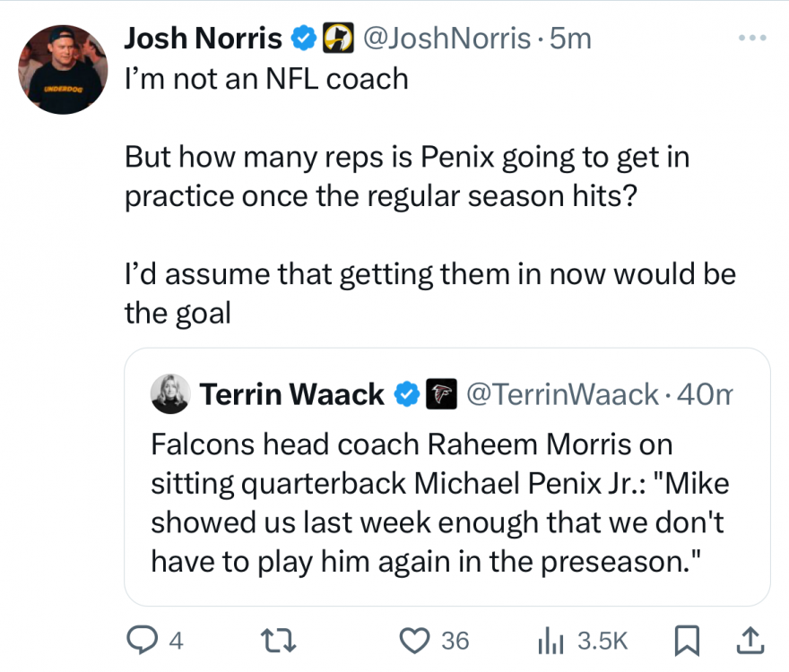Click Josh Norris's blue verified checkmark
Screen dimensions: 789x672
pos(304,38)
